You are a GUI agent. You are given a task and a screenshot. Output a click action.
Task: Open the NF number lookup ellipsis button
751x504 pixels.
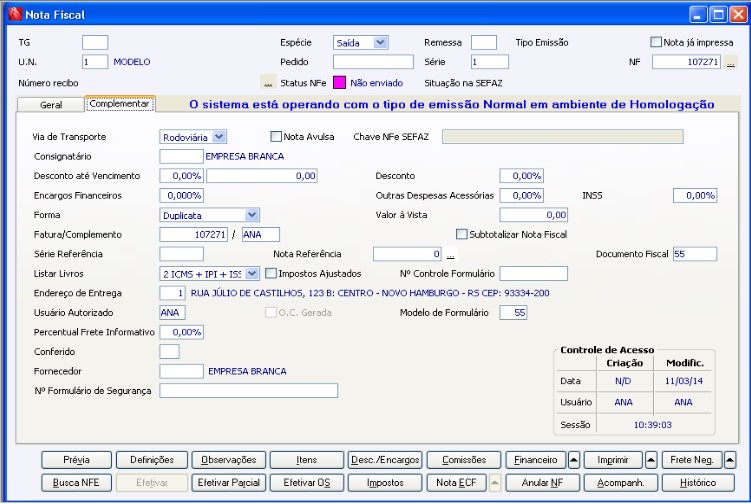click(x=731, y=63)
